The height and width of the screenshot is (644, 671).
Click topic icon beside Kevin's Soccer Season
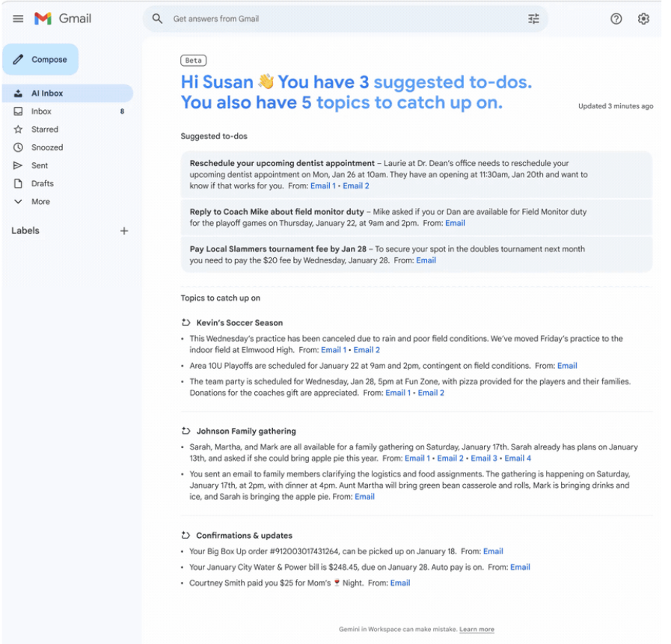tap(186, 322)
